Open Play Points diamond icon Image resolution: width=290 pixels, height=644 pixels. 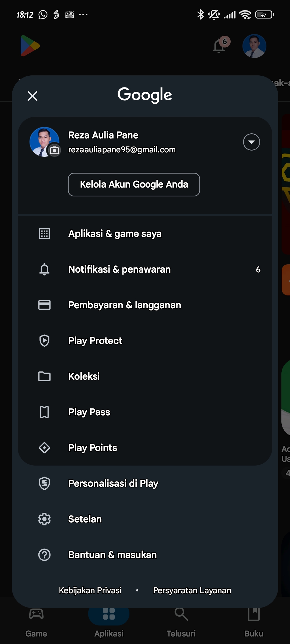pyautogui.click(x=44, y=448)
